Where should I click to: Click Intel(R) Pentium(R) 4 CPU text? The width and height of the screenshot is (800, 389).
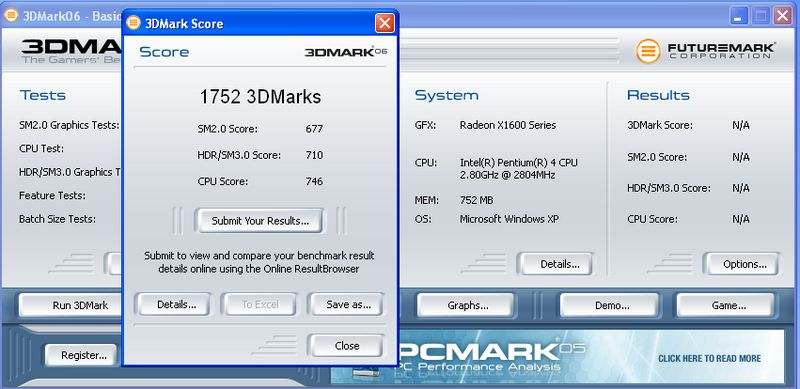[519, 163]
